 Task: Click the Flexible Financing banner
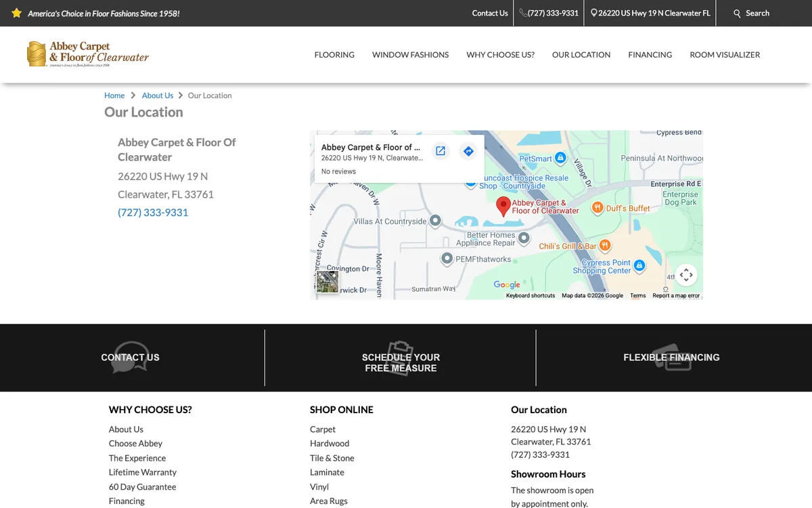pos(671,358)
